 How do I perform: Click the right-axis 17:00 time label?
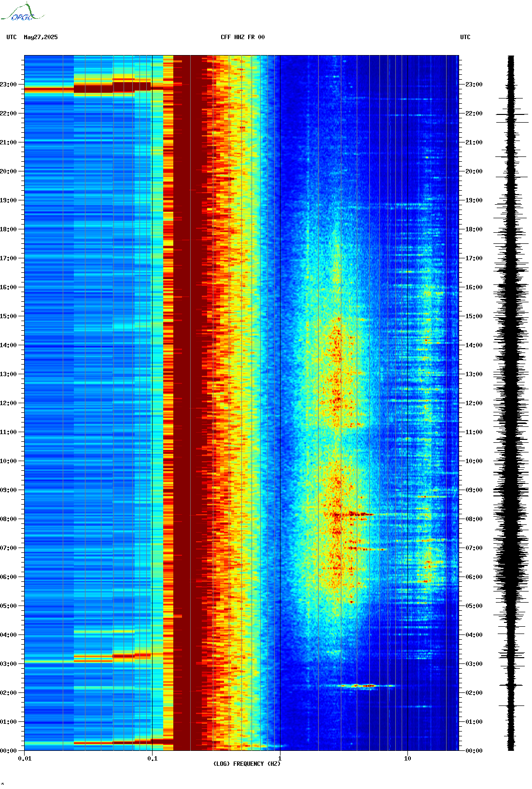(x=474, y=258)
